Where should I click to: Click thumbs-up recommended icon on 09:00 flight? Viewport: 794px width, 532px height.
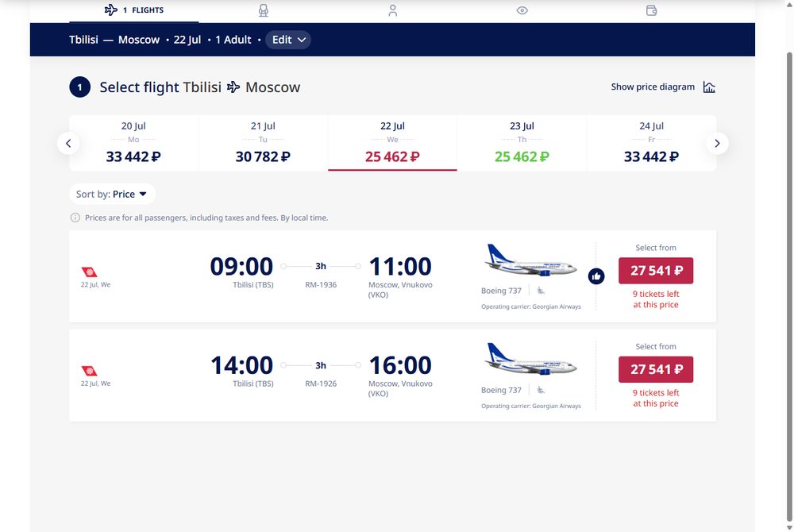tap(596, 276)
